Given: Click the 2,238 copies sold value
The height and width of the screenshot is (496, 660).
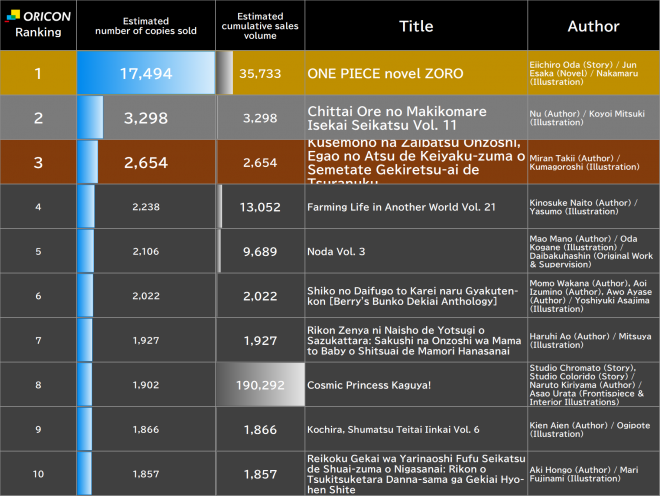Looking at the screenshot, I should pos(146,207).
